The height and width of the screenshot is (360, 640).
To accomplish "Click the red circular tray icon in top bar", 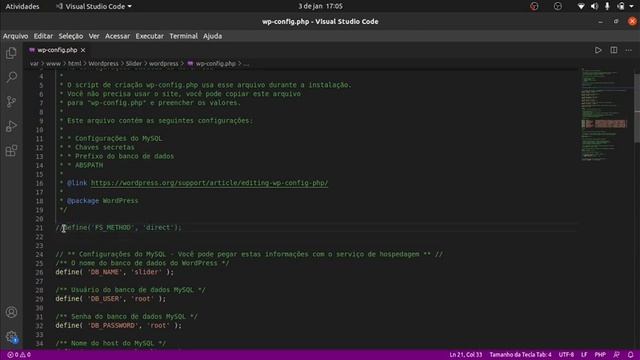I will (534, 7).
